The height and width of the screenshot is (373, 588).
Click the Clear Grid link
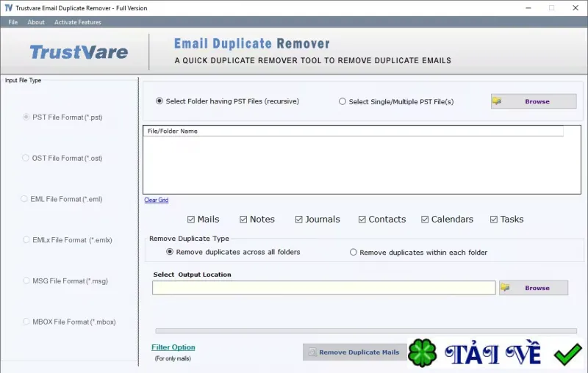pos(157,200)
